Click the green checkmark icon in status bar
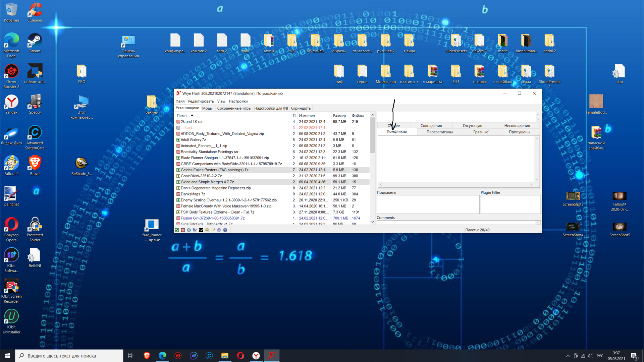 click(x=177, y=230)
